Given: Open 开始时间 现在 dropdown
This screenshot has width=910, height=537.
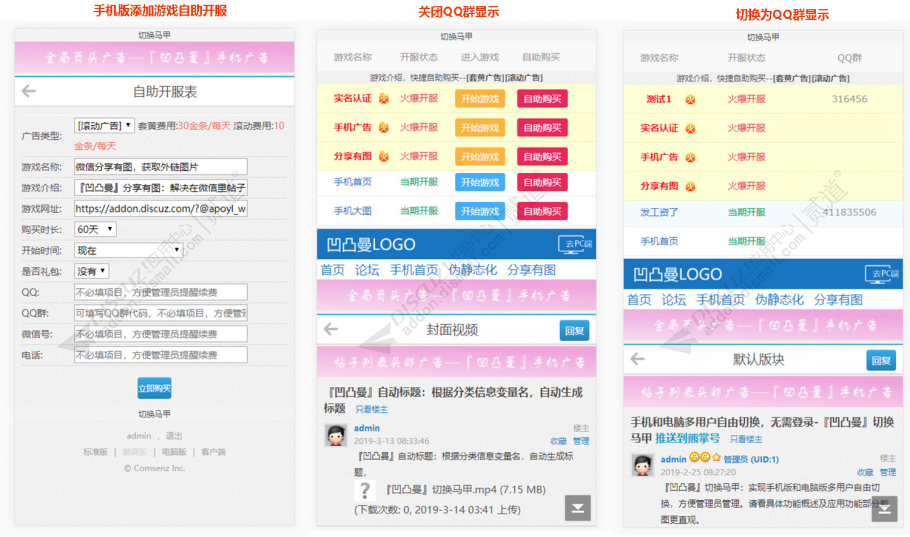Looking at the screenshot, I should [128, 250].
